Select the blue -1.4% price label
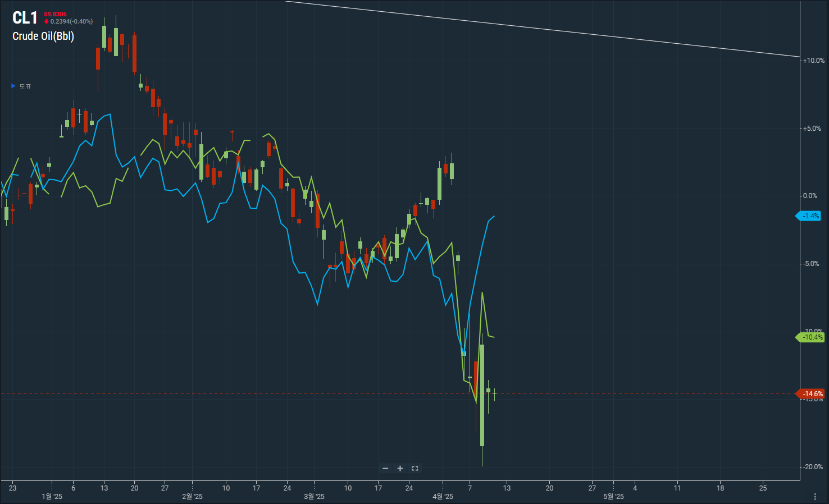 810,216
